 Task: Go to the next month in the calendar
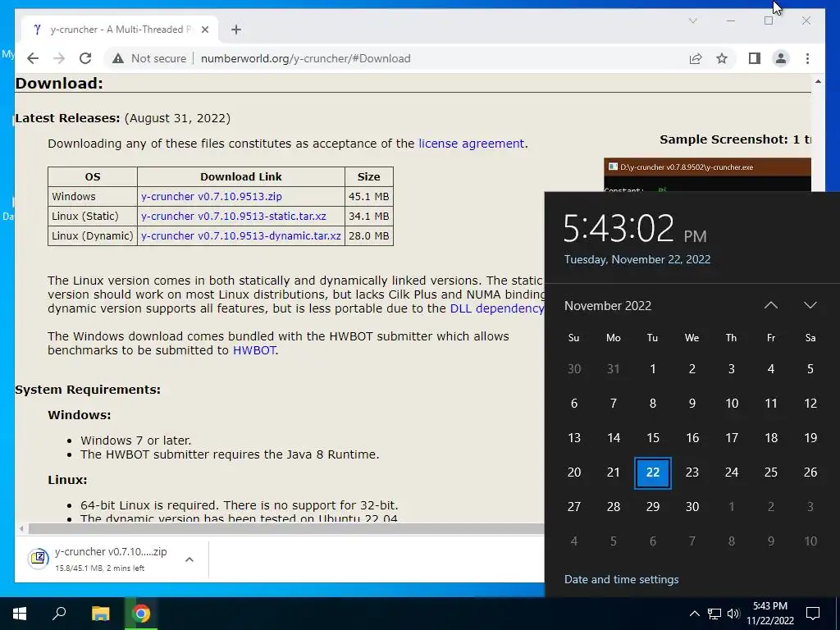tap(810, 305)
